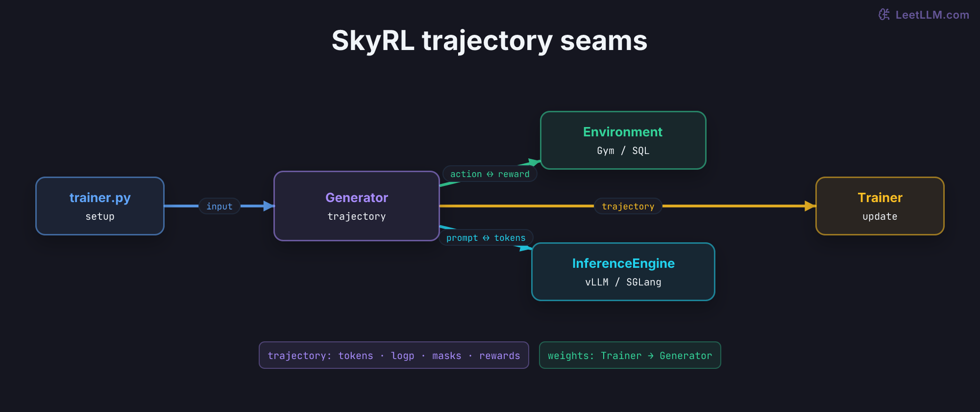Click the 'SkyRL trajectory seams' title

click(490, 41)
